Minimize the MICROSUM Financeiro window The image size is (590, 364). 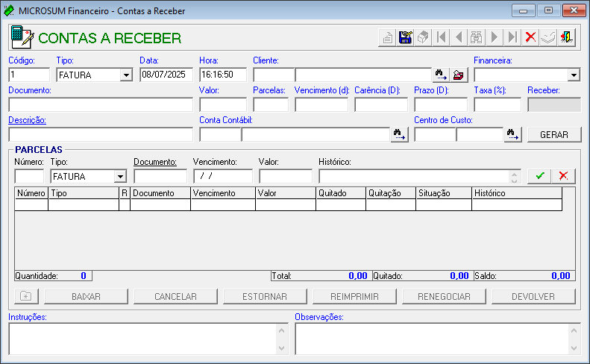click(523, 10)
